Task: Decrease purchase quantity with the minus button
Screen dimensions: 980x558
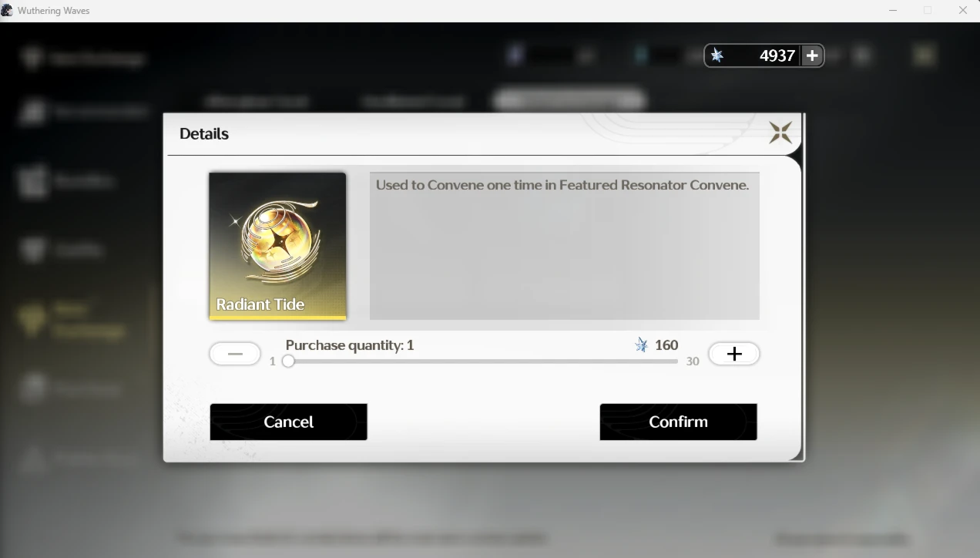Action: [x=235, y=354]
